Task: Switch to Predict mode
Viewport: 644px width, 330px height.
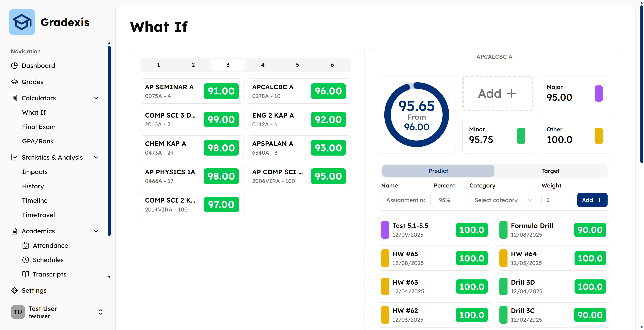Action: (438, 171)
